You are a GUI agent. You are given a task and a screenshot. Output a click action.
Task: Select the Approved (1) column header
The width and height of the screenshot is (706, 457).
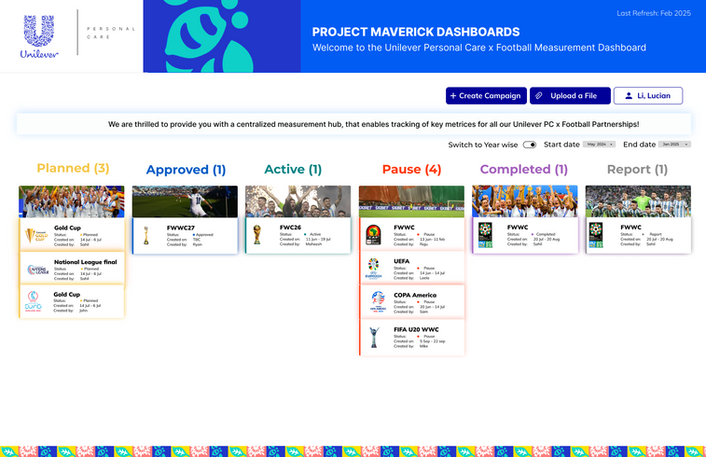click(186, 170)
